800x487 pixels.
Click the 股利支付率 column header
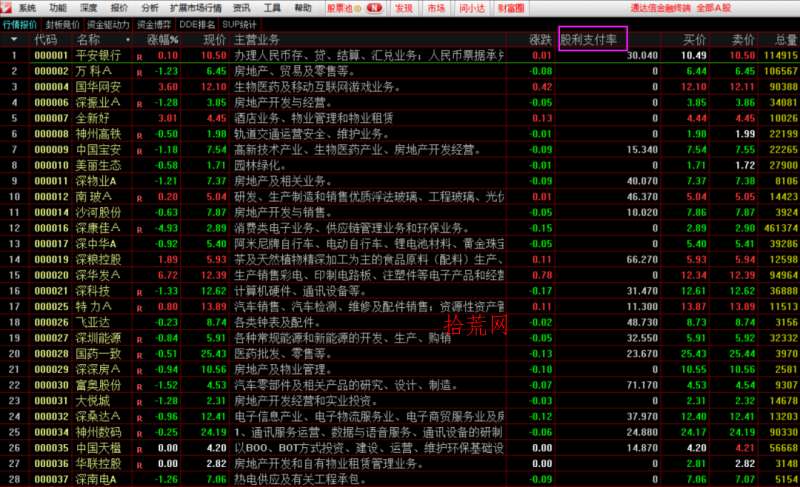click(x=589, y=39)
